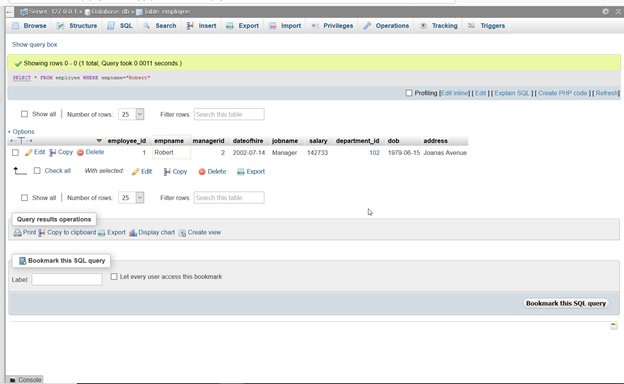The width and height of the screenshot is (624, 384).
Task: Sort by the employee_id column header
Action: tap(127, 141)
